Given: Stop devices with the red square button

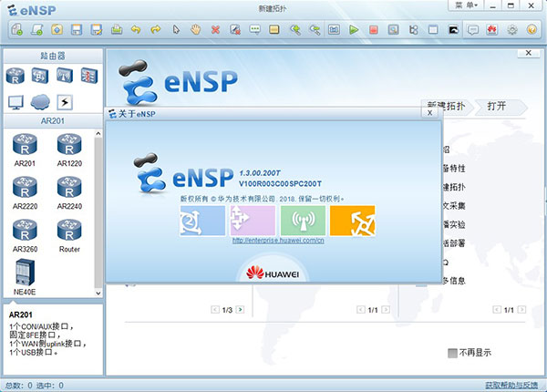Looking at the screenshot, I should [374, 30].
